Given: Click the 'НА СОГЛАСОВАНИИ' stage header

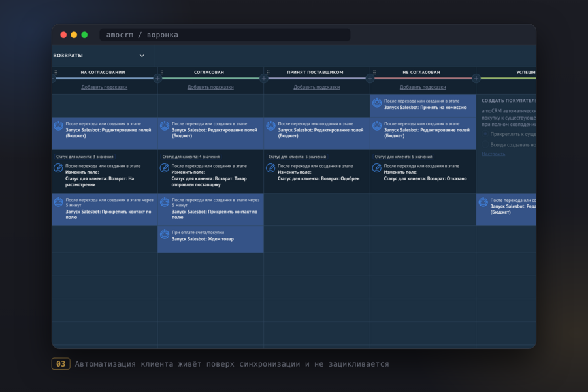Looking at the screenshot, I should (x=103, y=72).
